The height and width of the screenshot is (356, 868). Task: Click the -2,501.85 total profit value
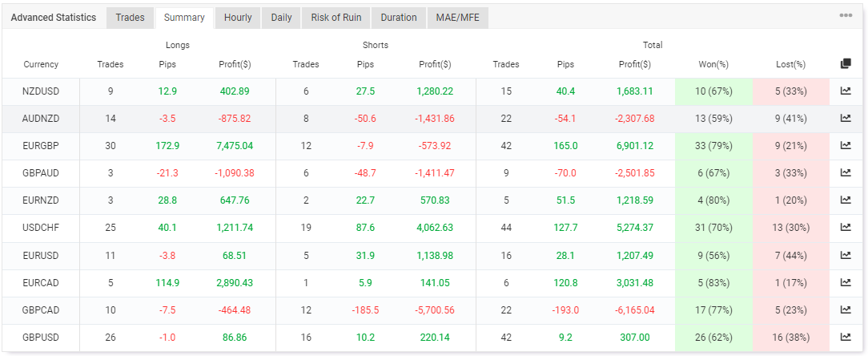tap(634, 173)
